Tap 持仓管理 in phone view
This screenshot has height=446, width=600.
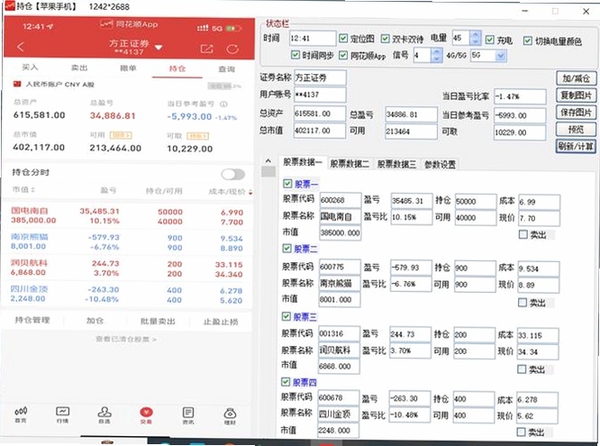coord(33,320)
